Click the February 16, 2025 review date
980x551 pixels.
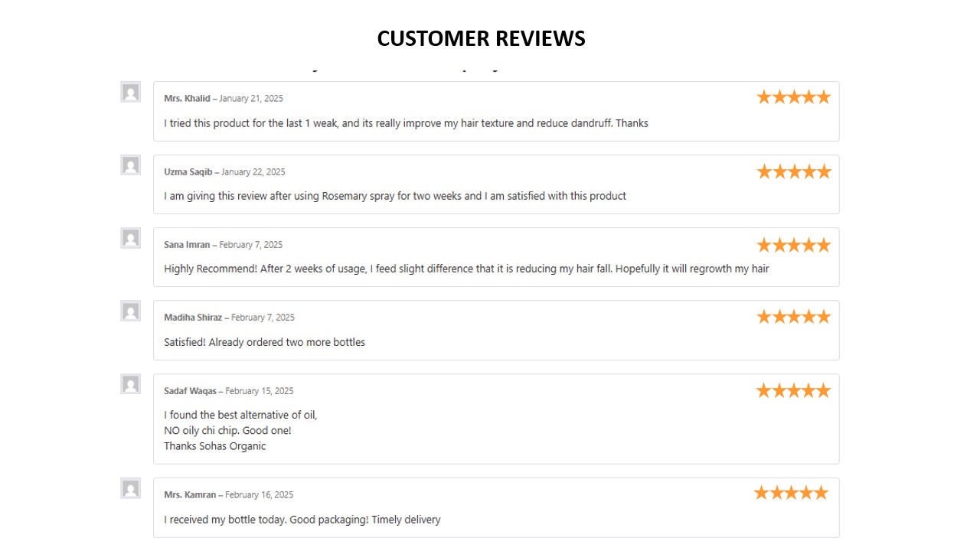259,495
